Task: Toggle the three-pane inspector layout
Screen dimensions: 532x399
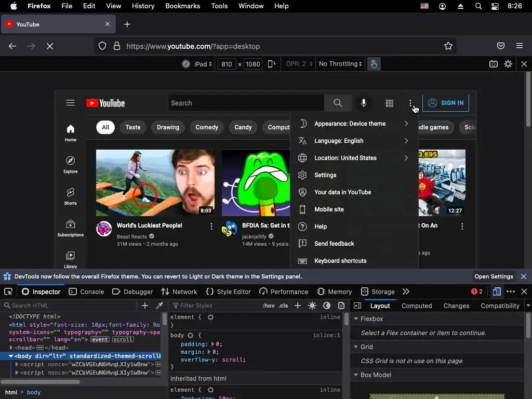Action: pos(357,305)
